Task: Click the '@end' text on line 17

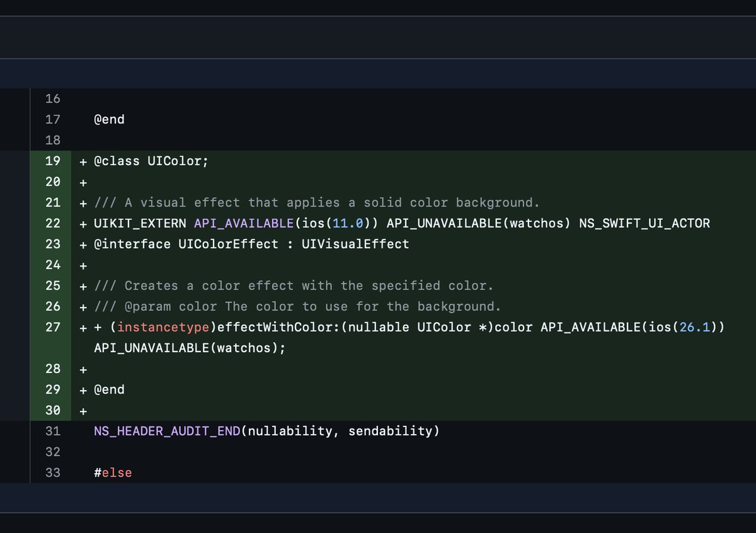Action: [x=109, y=120]
